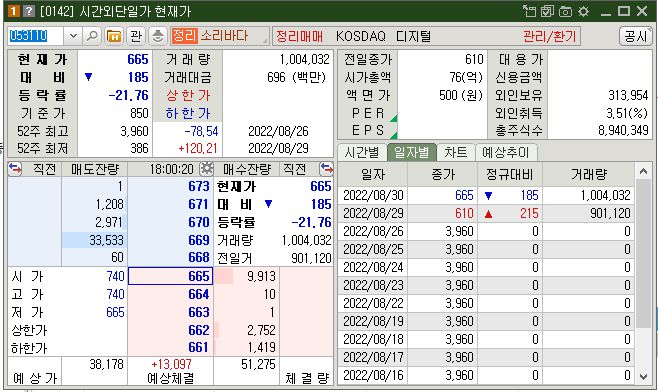
Task: Click the 소리바다 stock name box
Action: (219, 36)
